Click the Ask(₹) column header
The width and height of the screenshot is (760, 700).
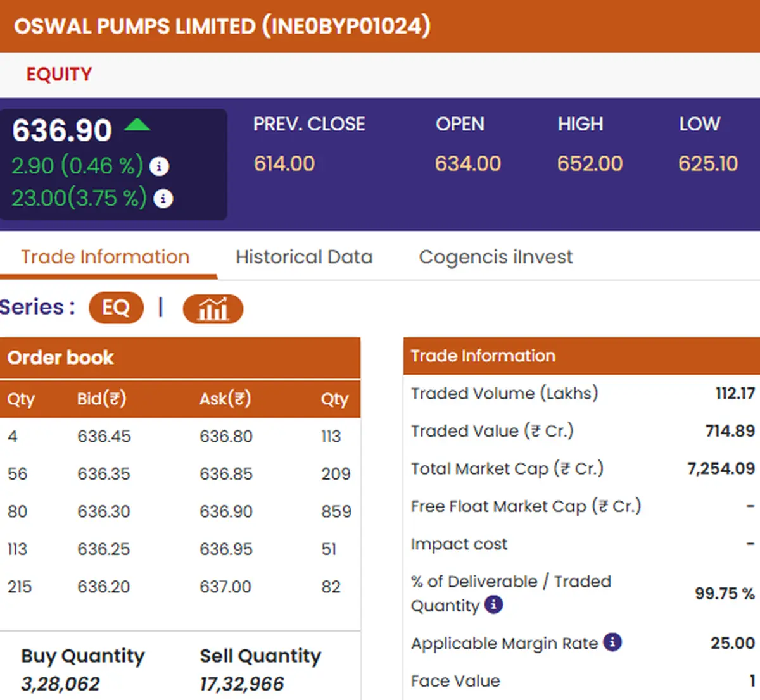225,399
